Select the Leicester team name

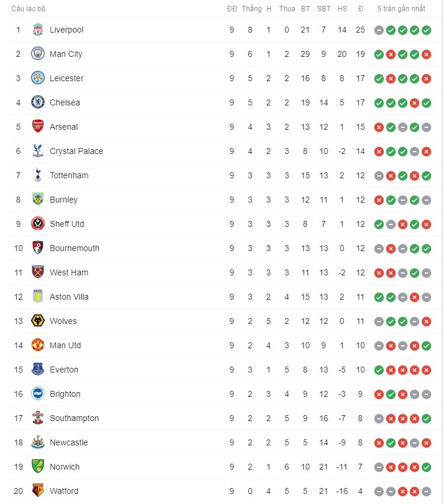point(66,78)
